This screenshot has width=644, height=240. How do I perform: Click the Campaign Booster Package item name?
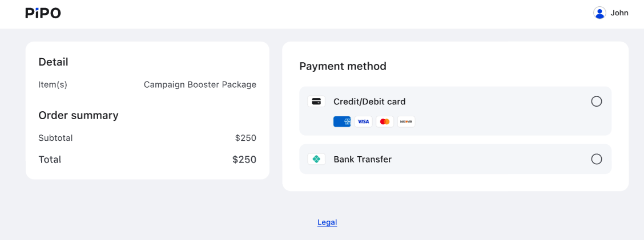click(x=200, y=84)
